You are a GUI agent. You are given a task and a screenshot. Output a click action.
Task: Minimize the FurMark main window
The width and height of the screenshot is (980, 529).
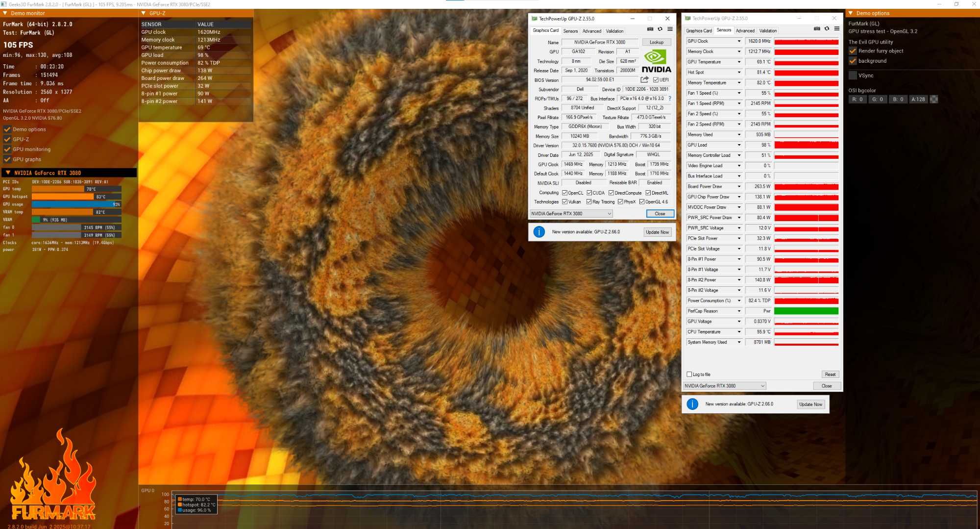click(x=939, y=4)
